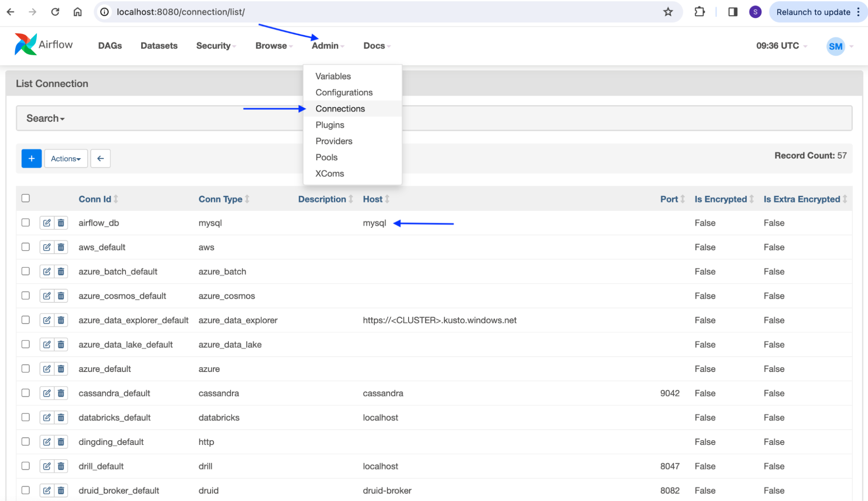Image resolution: width=868 pixels, height=501 pixels.
Task: Click the edit icon for airflow_db
Action: coord(47,222)
